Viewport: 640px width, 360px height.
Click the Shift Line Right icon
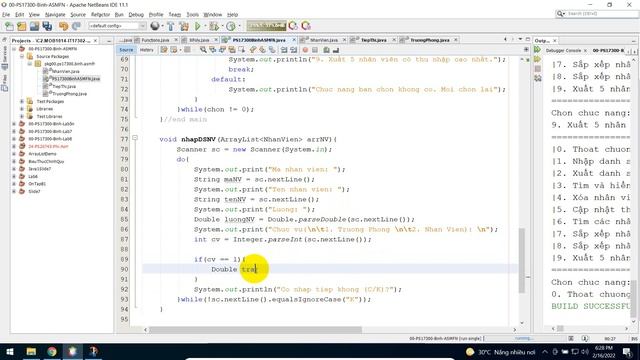click(293, 50)
